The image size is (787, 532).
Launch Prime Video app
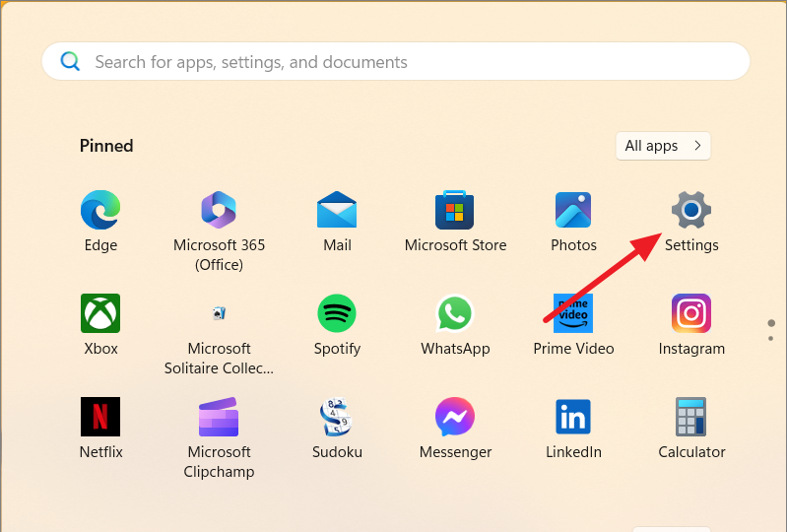coord(573,313)
